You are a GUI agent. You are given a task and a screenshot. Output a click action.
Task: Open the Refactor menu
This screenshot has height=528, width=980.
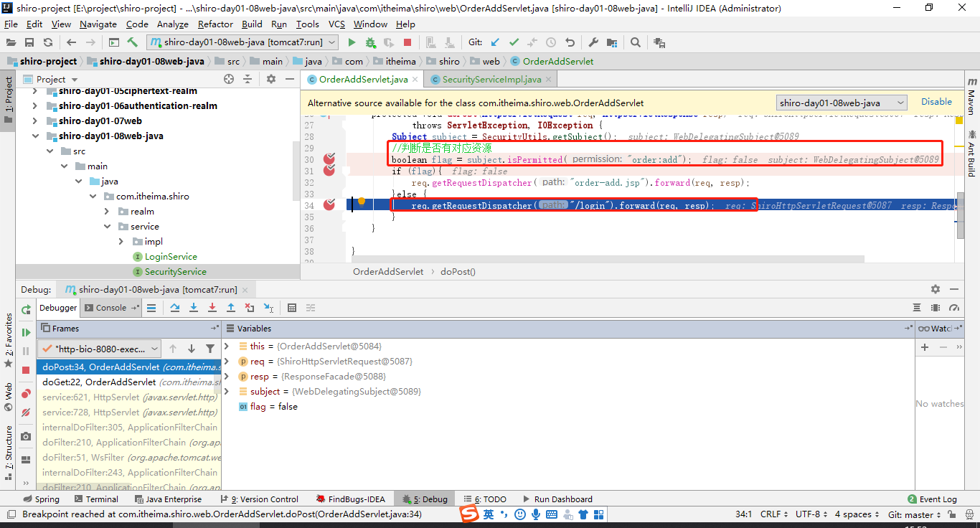point(215,24)
